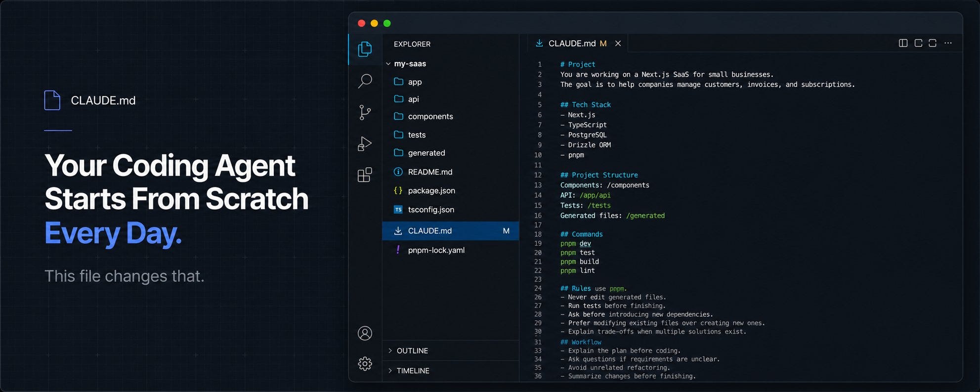This screenshot has height=392, width=980.
Task: Click 'pnpm dev' command on line 19
Action: (575, 243)
